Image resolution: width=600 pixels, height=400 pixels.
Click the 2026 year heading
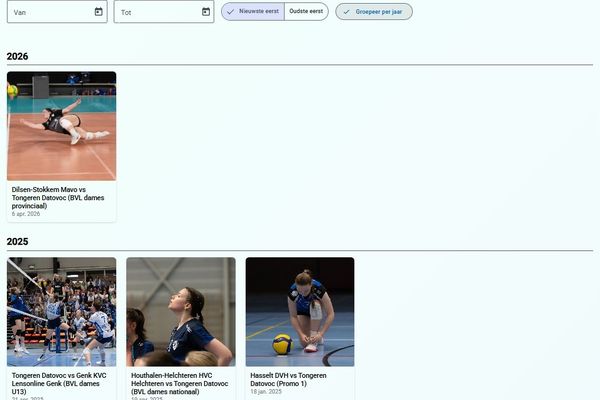coord(17,56)
